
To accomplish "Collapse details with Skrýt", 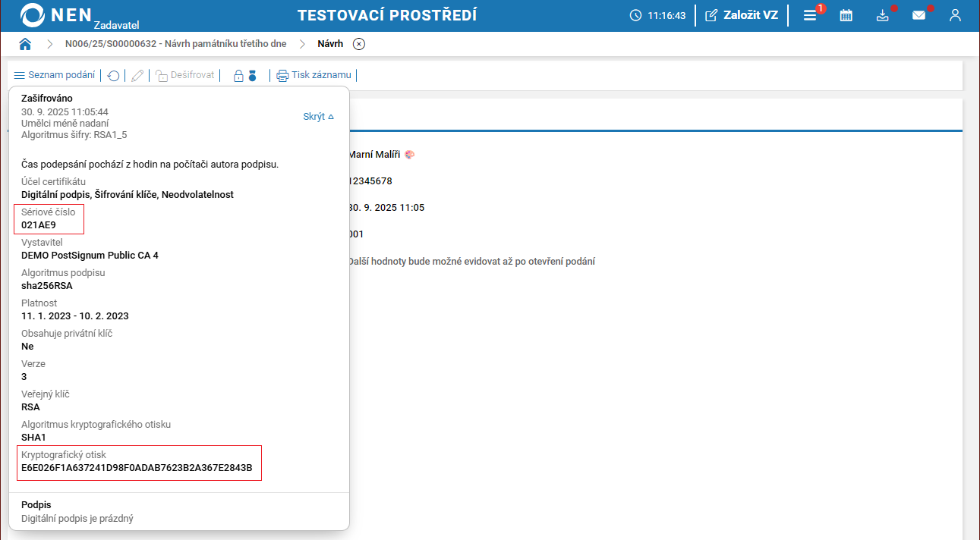I will coord(318,117).
